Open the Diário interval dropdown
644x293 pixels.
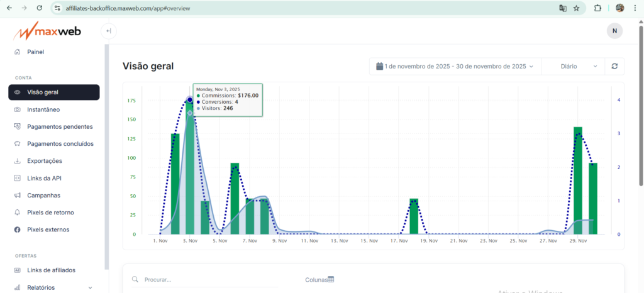[x=578, y=66]
